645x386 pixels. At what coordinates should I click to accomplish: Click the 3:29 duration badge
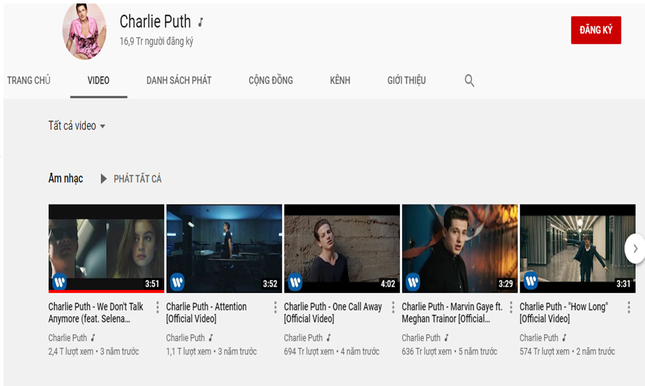[506, 284]
